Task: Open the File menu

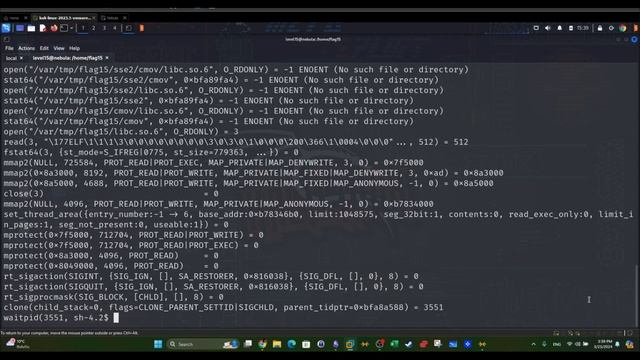Action: pos(9,48)
